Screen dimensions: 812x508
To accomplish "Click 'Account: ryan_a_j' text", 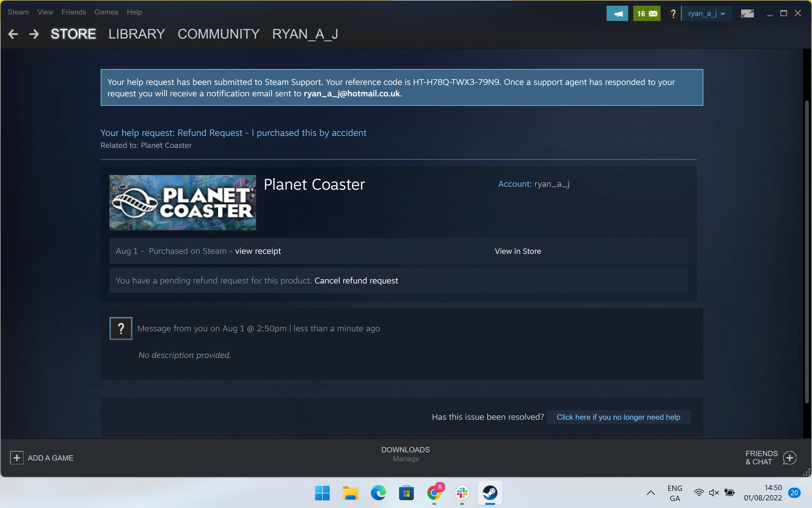I will point(534,184).
